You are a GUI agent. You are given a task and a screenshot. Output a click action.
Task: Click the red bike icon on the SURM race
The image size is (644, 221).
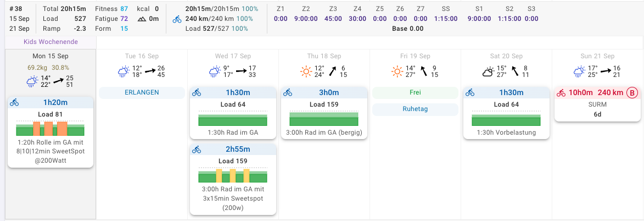tap(561, 93)
